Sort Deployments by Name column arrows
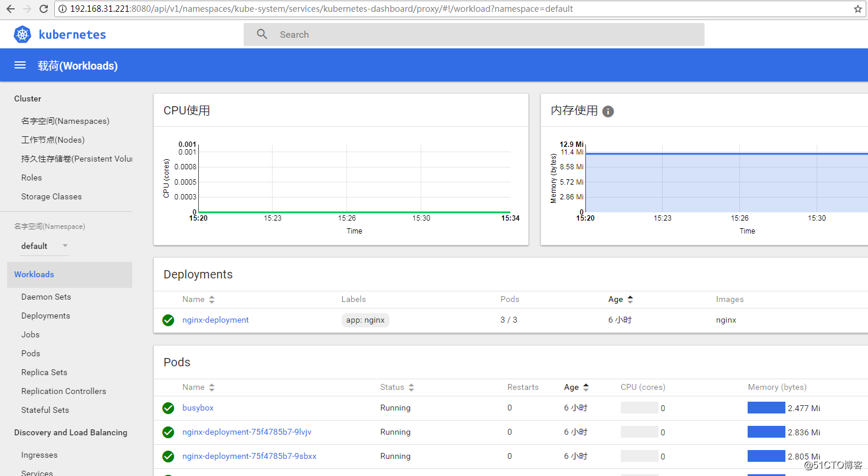Viewport: 868px width, 476px height. tap(212, 300)
